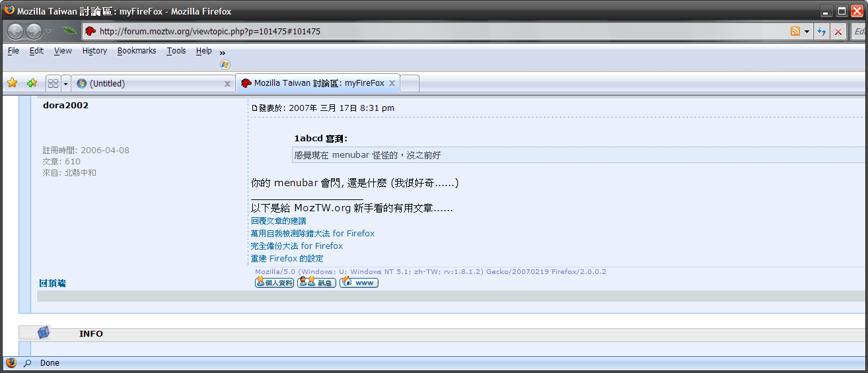
Task: Click the 回頂端 back-to-top link
Action: coord(52,283)
